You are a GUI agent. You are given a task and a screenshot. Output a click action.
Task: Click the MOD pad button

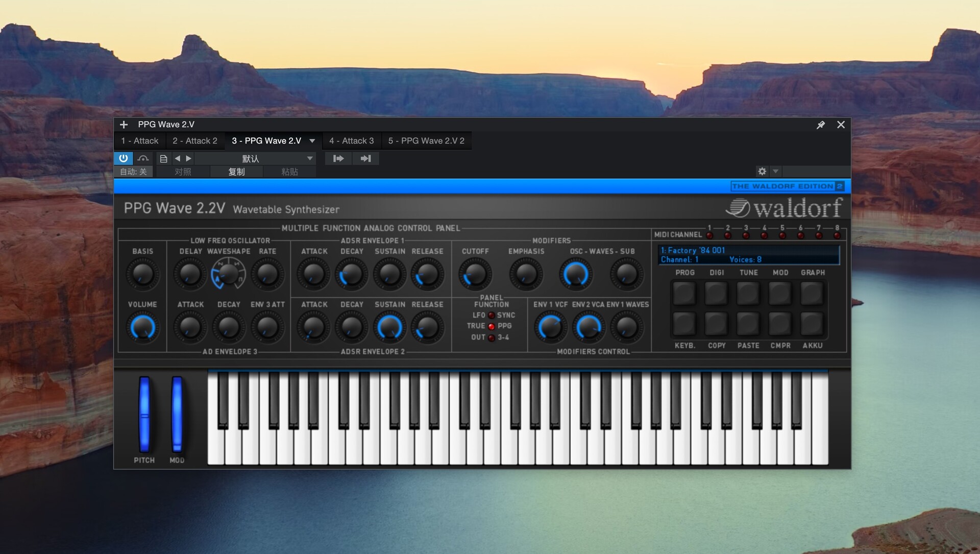780,293
